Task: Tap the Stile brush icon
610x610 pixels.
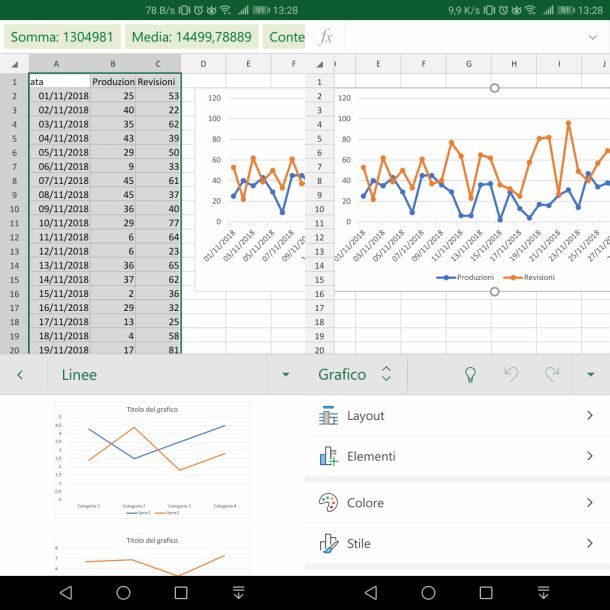Action: (329, 543)
